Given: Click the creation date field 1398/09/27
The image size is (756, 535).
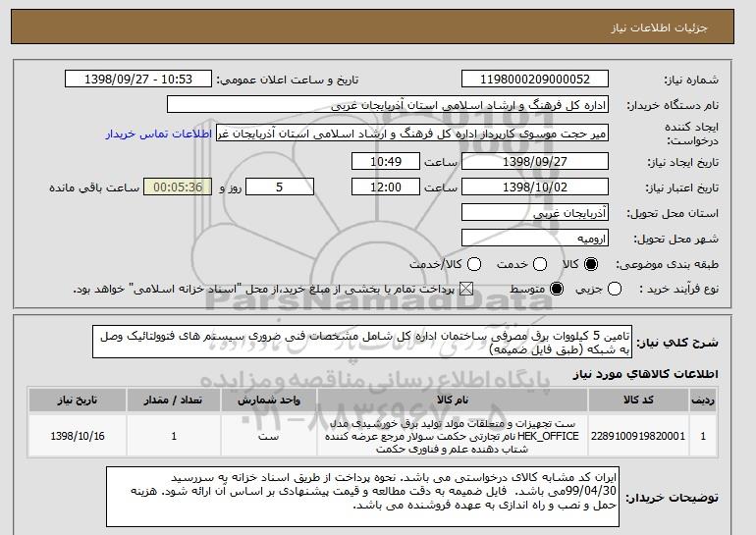Looking at the screenshot, I should [535, 161].
